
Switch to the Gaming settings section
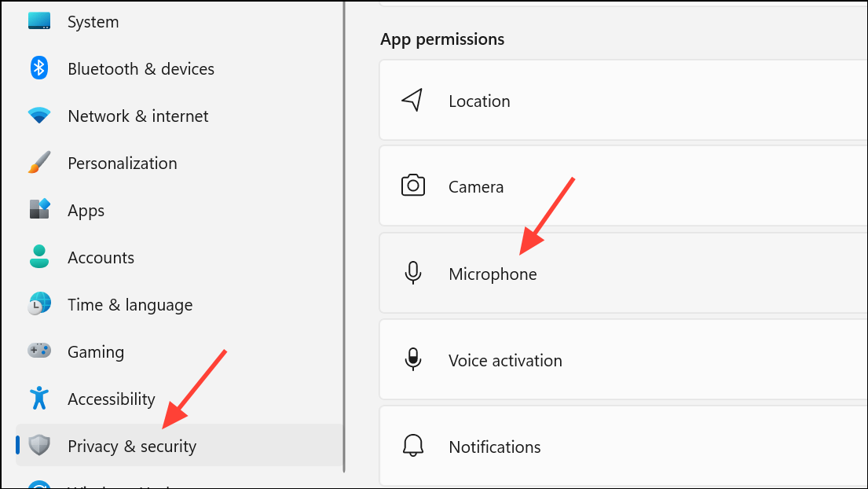[x=95, y=351]
